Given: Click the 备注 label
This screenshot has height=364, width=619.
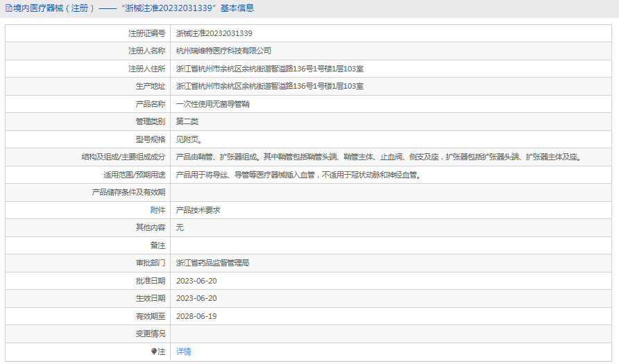Looking at the screenshot, I should (158, 245).
